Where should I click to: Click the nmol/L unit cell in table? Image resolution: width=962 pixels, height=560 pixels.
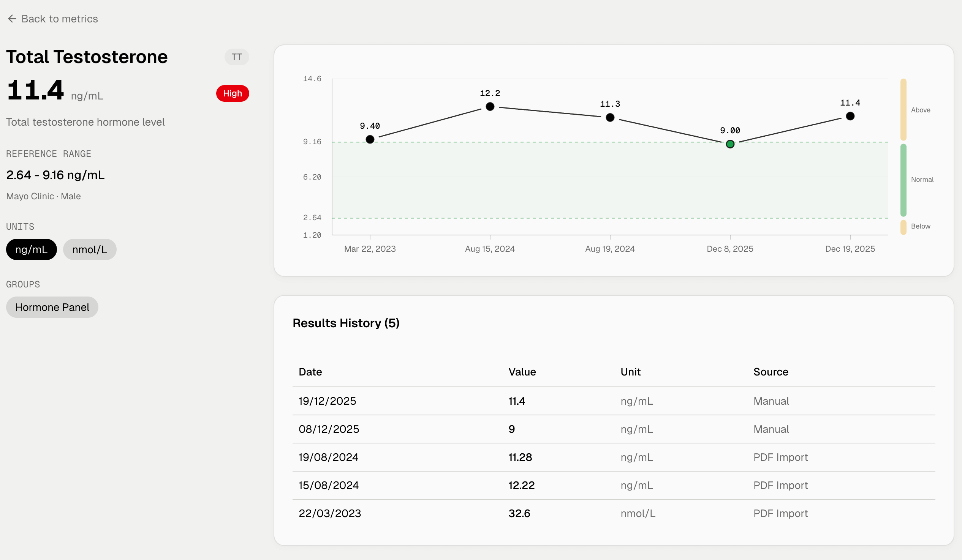(x=638, y=513)
